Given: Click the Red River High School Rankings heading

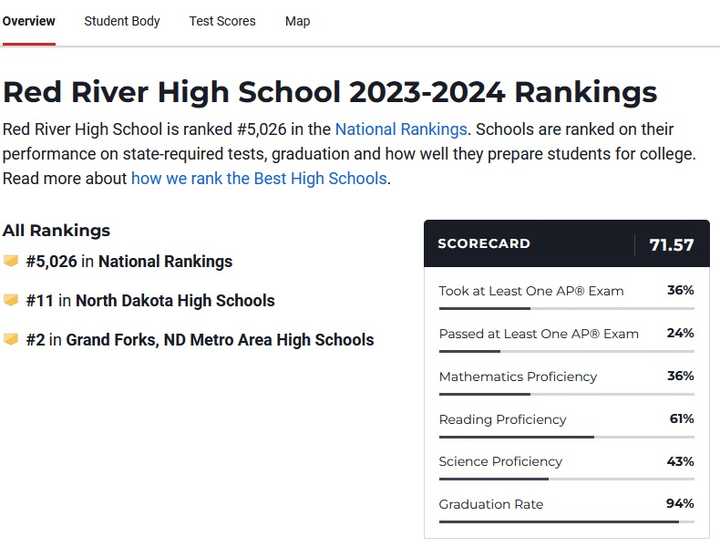Looking at the screenshot, I should click(x=330, y=92).
